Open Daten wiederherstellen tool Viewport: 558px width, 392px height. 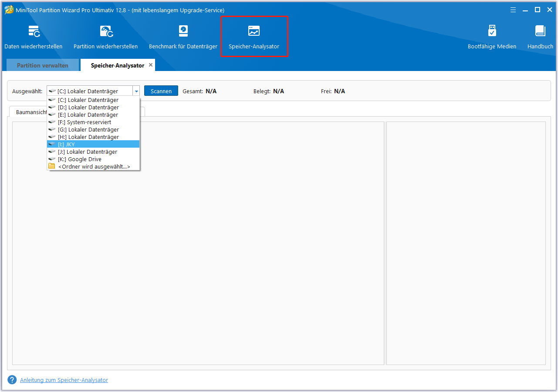pos(34,37)
